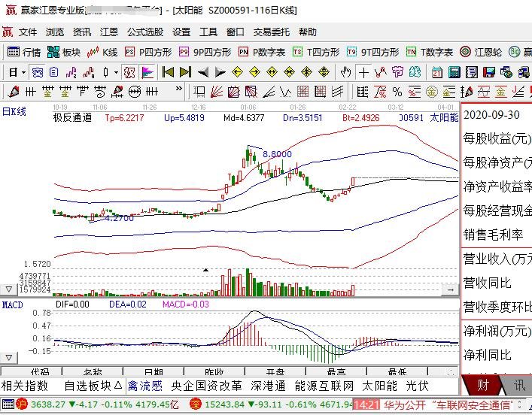Open the 公式选股 menu

[144, 32]
